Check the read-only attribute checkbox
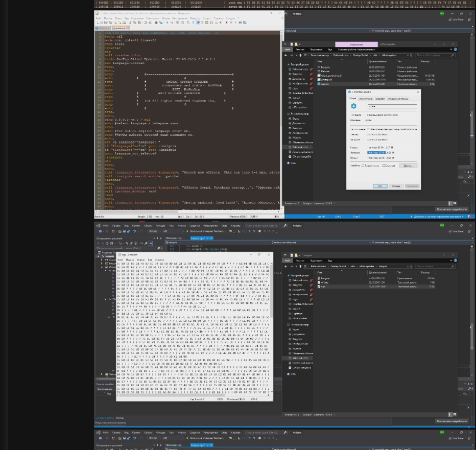The width and height of the screenshot is (476, 450). 363,165
